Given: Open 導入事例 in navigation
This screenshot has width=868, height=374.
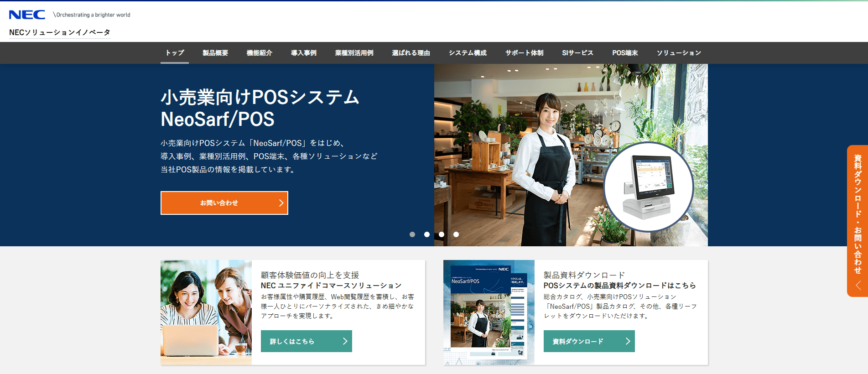Looking at the screenshot, I should coord(304,53).
